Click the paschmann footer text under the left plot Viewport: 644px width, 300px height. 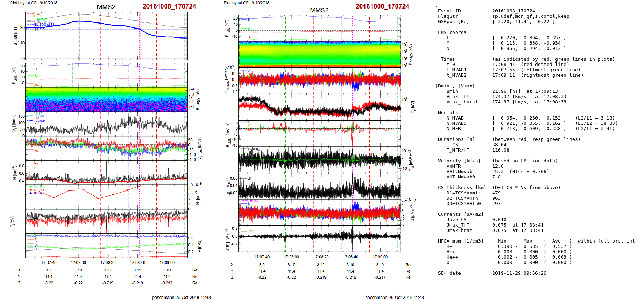click(x=181, y=298)
